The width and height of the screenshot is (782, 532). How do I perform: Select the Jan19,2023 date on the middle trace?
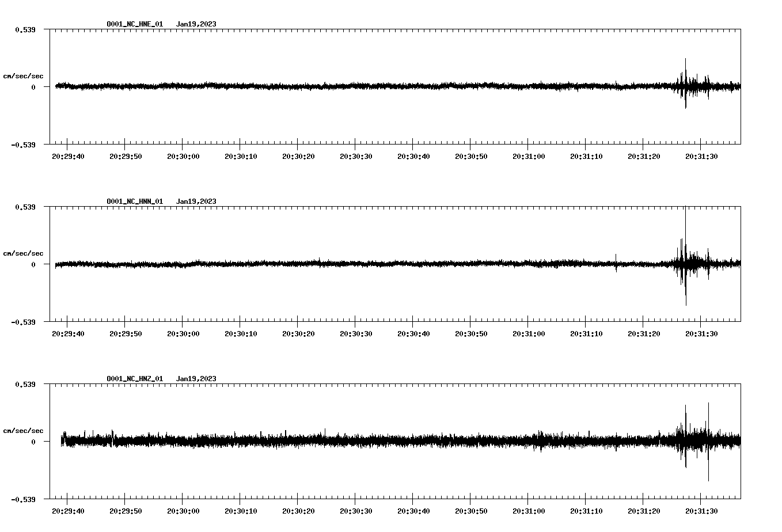coord(196,202)
